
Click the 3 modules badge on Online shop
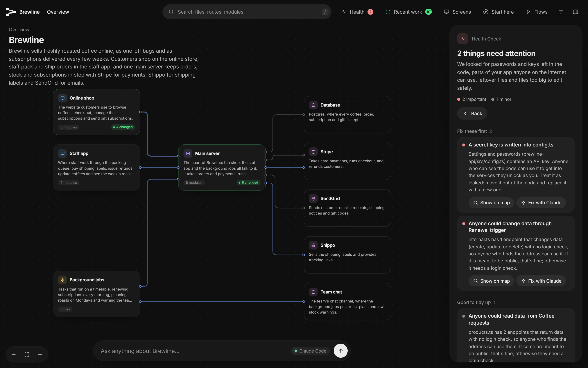pyautogui.click(x=69, y=127)
